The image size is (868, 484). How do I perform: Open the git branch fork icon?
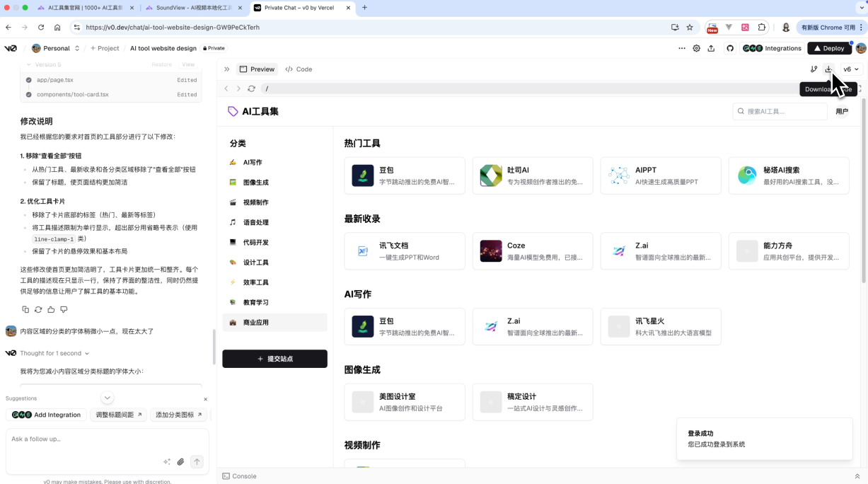click(x=814, y=69)
